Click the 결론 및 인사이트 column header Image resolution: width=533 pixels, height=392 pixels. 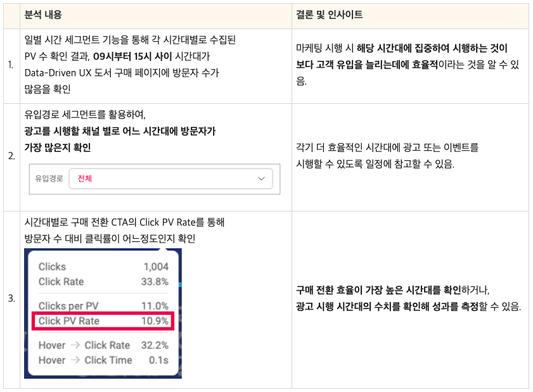pos(329,15)
